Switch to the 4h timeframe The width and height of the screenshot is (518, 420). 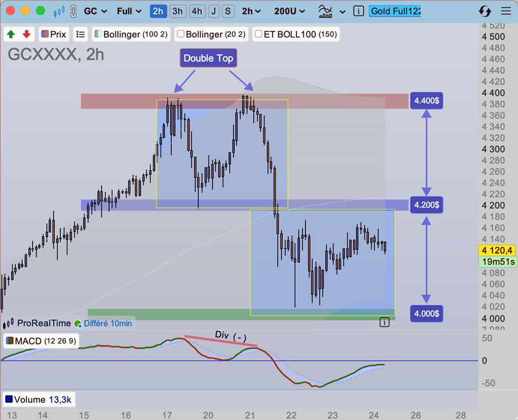point(196,11)
